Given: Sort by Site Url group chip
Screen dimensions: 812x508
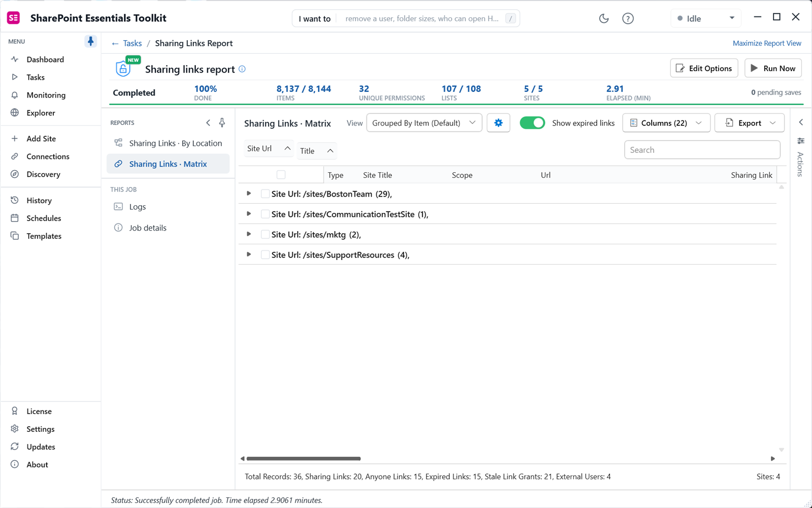Looking at the screenshot, I should 268,148.
